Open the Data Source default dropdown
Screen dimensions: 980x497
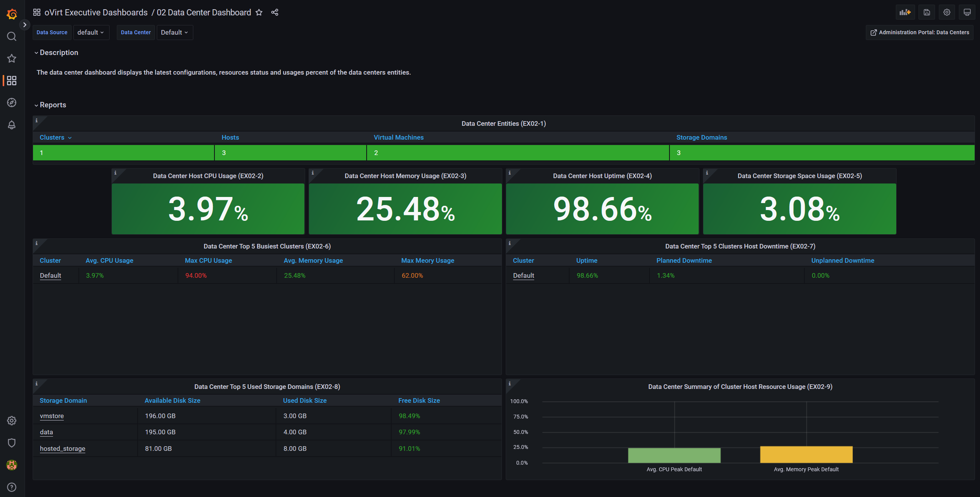[x=91, y=32]
